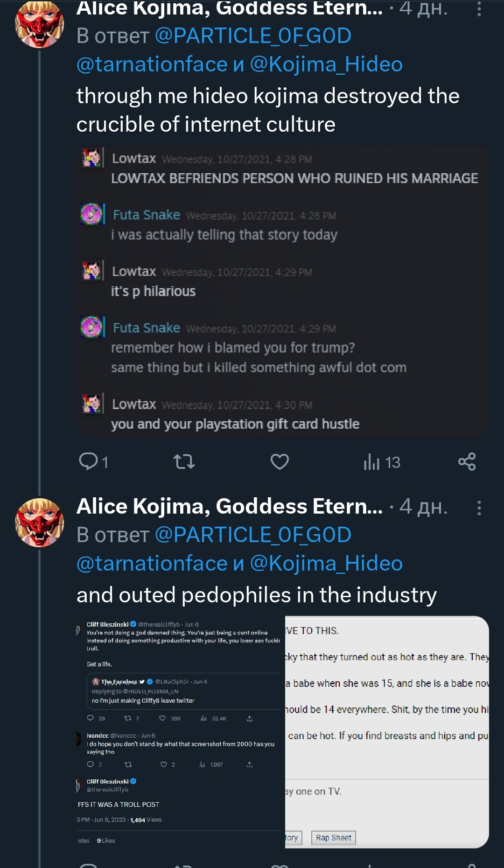View analytics showing 13 views
504x868 pixels.
click(382, 462)
